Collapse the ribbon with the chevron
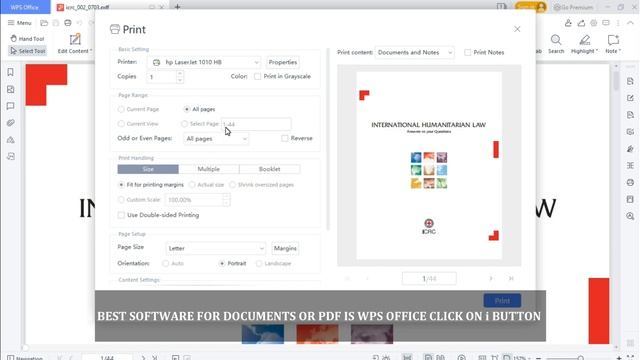 (631, 23)
